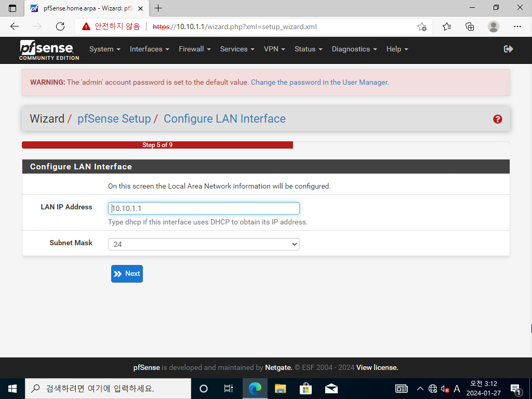Open File Explorer from the taskbar
The width and height of the screenshot is (532, 399).
280,389
